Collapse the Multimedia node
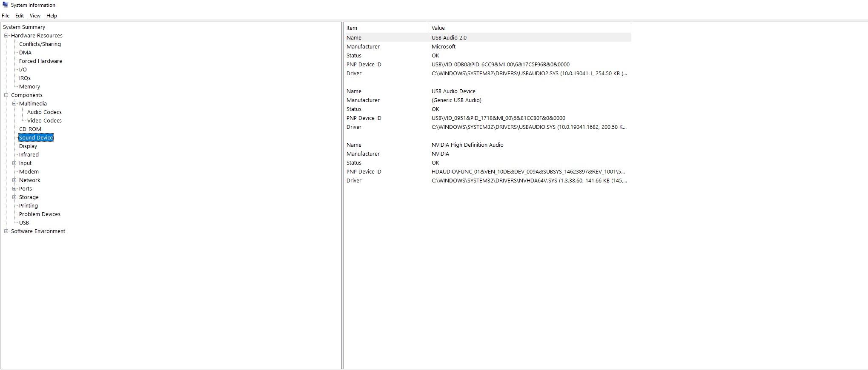Image resolution: width=868 pixels, height=370 pixels. [14, 104]
